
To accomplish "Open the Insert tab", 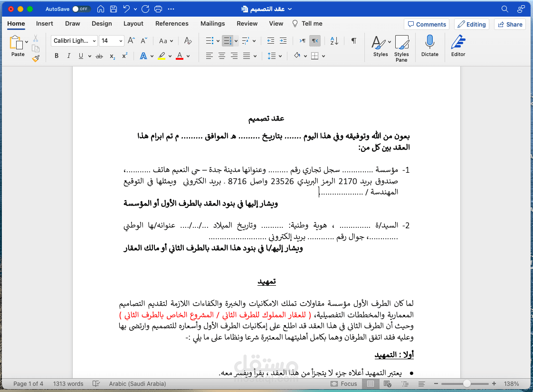I will pyautogui.click(x=45, y=23).
